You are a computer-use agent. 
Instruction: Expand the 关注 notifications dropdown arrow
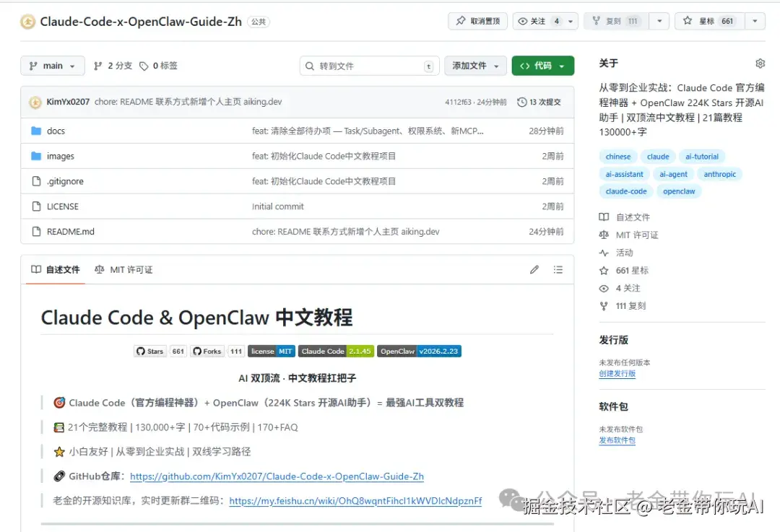[x=571, y=22]
